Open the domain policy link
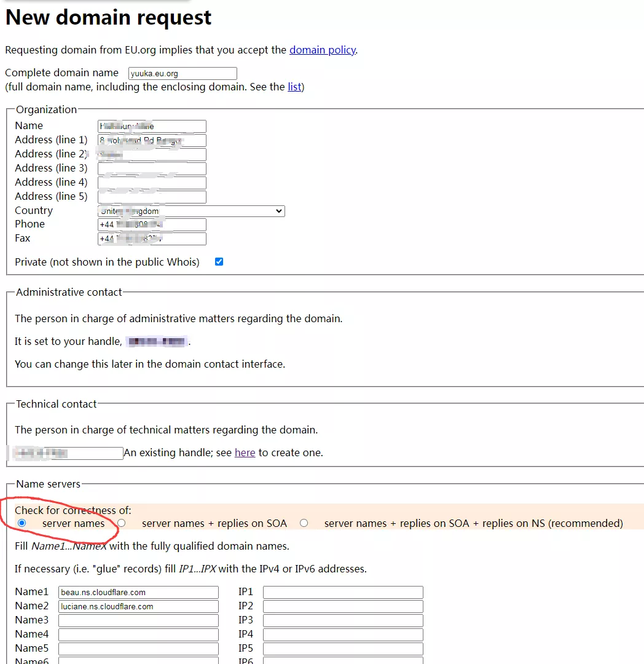 tap(323, 50)
